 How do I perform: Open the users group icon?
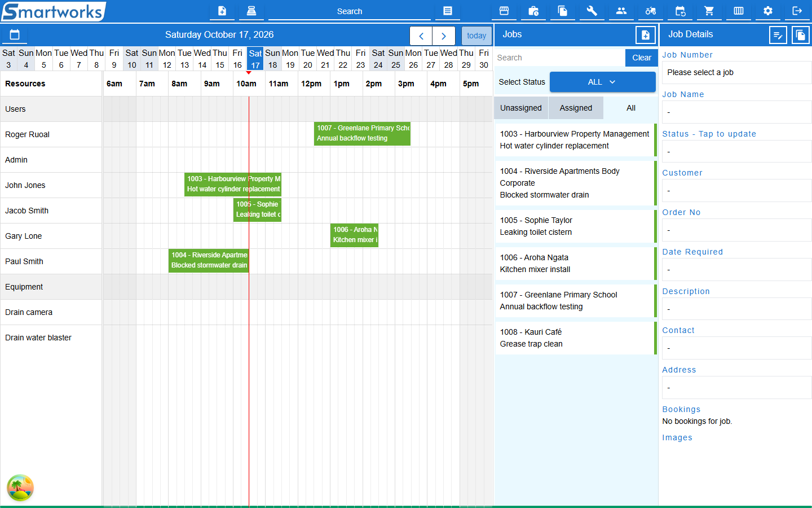point(621,11)
